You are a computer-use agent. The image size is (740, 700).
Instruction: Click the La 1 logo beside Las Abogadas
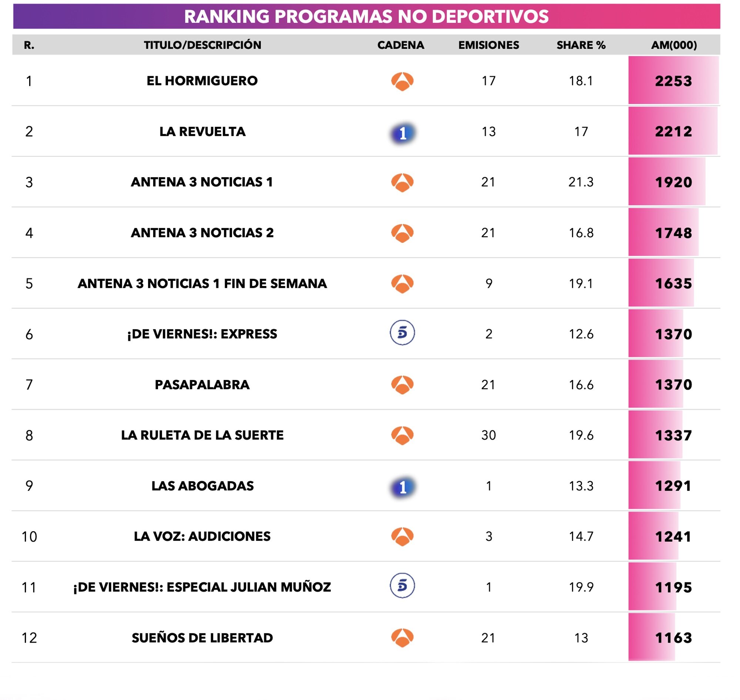(402, 487)
